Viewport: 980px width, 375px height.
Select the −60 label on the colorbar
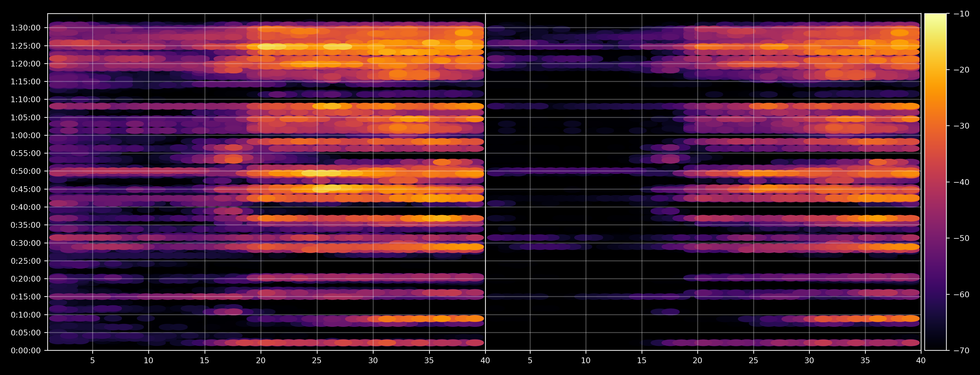pyautogui.click(x=962, y=295)
